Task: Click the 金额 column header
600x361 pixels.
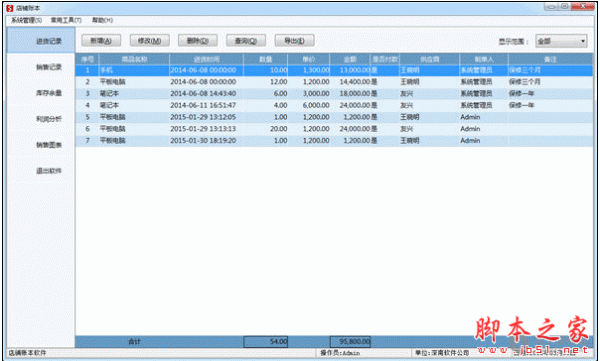Action: tap(350, 59)
